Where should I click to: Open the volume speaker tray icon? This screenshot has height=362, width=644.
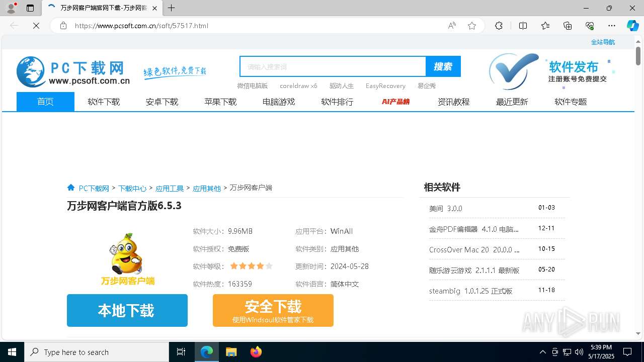(x=579, y=352)
